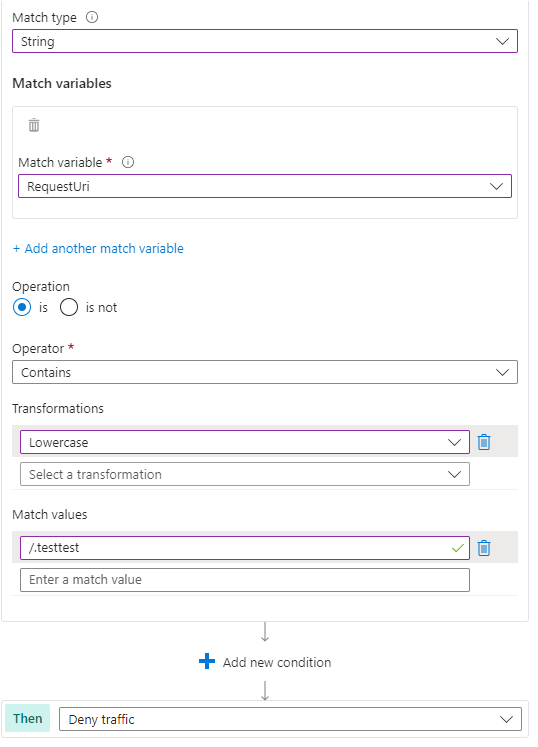538x747 pixels.
Task: Open the Contains operator dropdown
Action: 265,372
